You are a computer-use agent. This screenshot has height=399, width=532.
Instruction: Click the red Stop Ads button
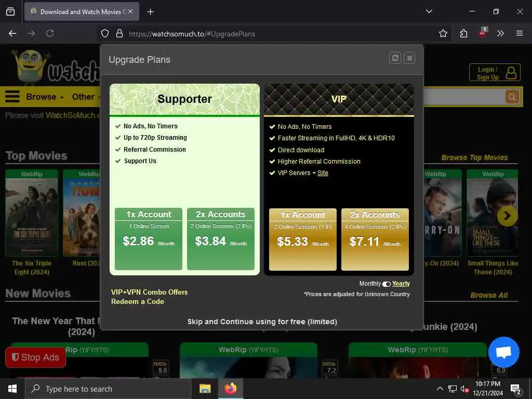tap(36, 357)
